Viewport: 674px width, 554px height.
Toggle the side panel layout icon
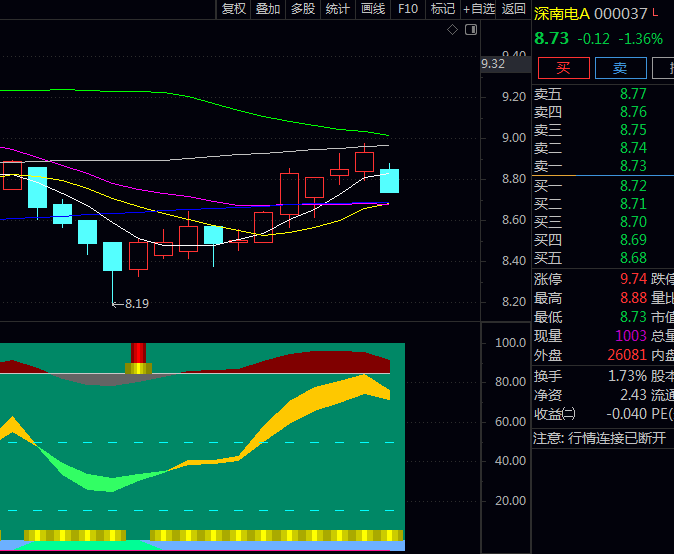coord(469,30)
